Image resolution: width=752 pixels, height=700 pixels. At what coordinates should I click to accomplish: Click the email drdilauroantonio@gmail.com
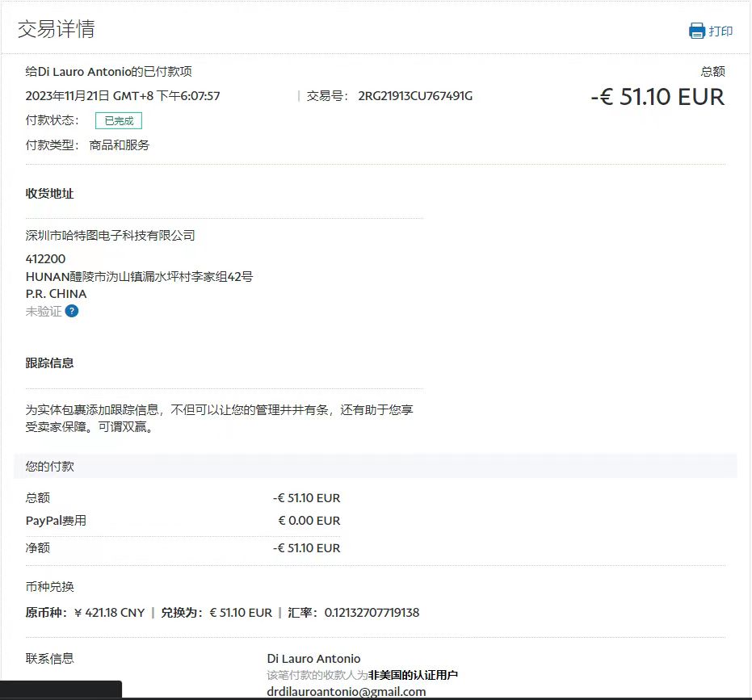[x=347, y=692]
